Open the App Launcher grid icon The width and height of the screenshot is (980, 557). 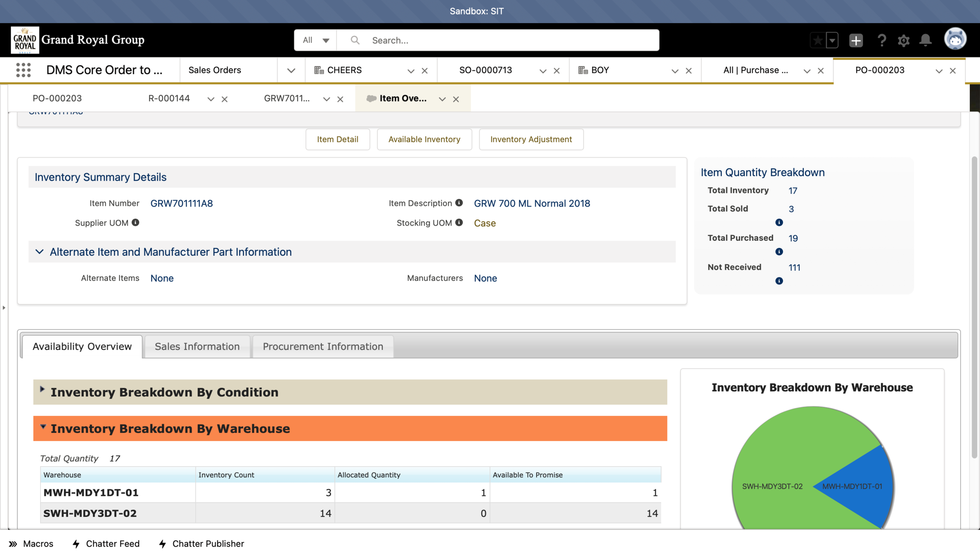[23, 70]
